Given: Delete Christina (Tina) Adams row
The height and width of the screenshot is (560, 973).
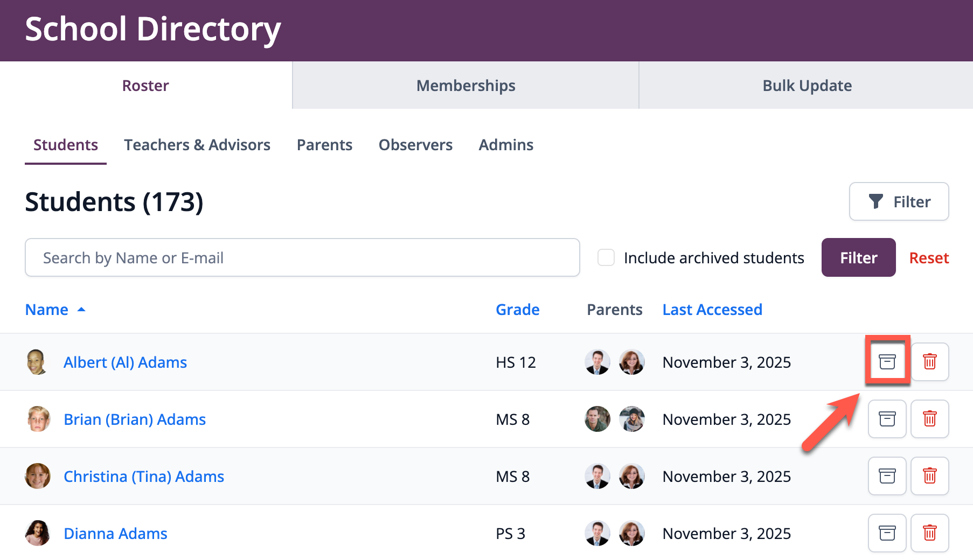Looking at the screenshot, I should click(929, 476).
